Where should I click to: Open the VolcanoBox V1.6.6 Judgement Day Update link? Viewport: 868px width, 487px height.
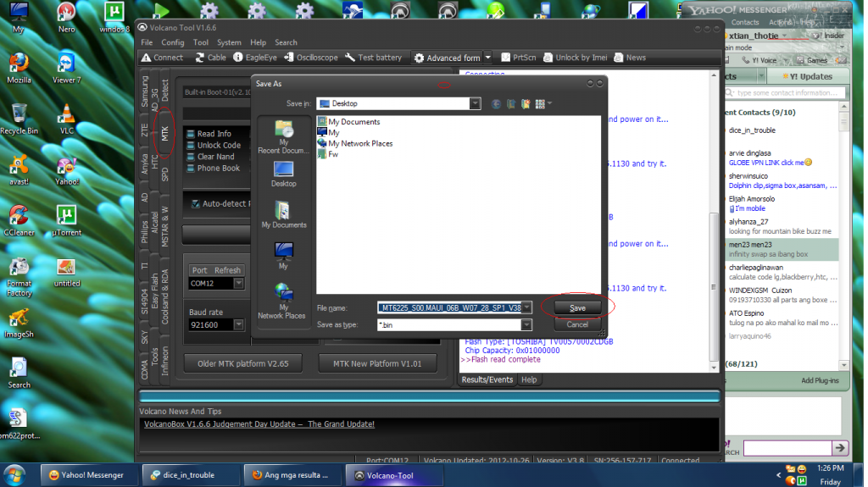[259, 424]
